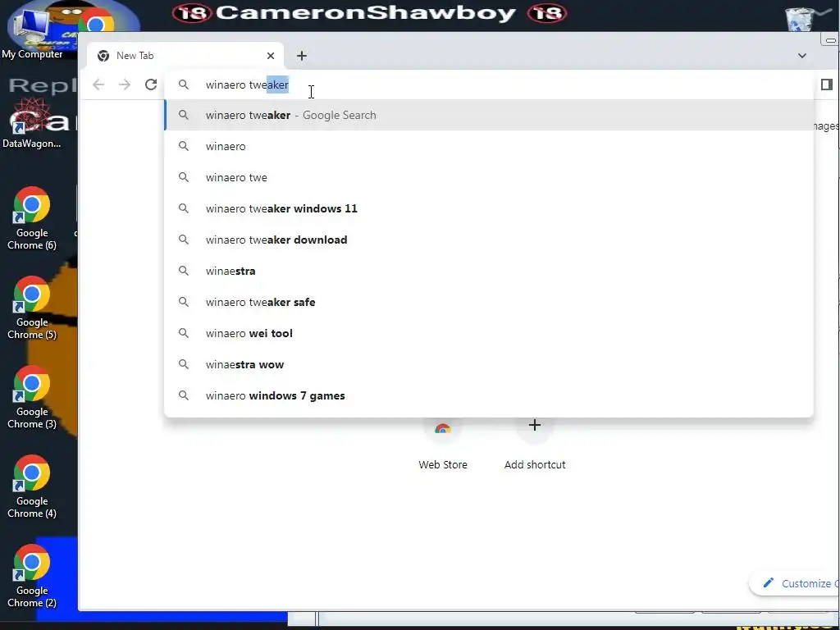Click the Chrome icon beside My Computer

pos(97,22)
